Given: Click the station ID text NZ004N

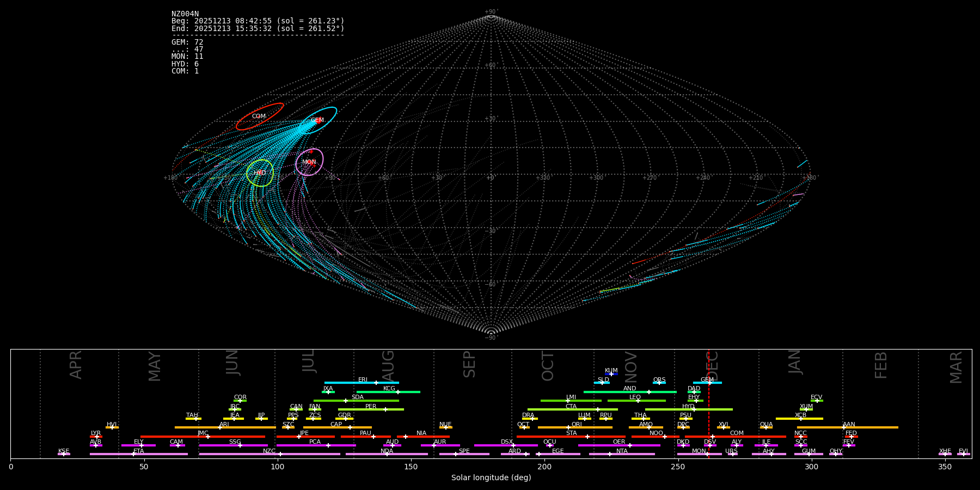Looking at the screenshot, I should tap(185, 14).
